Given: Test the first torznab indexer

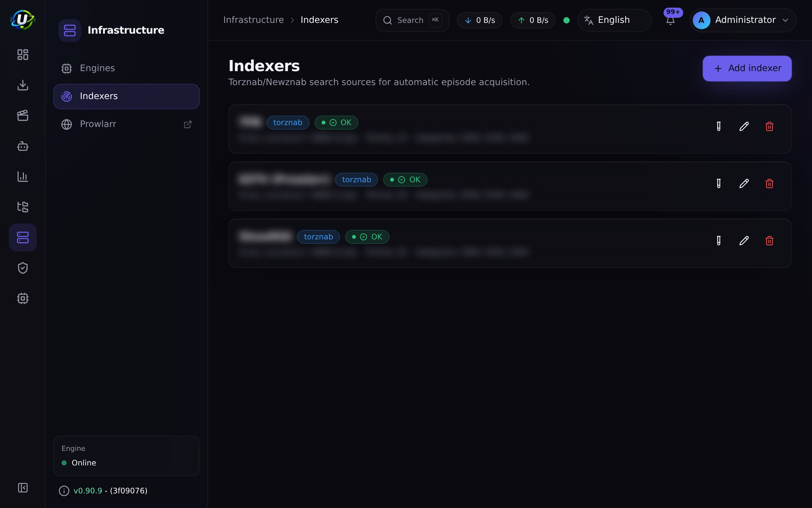Looking at the screenshot, I should coord(719,126).
